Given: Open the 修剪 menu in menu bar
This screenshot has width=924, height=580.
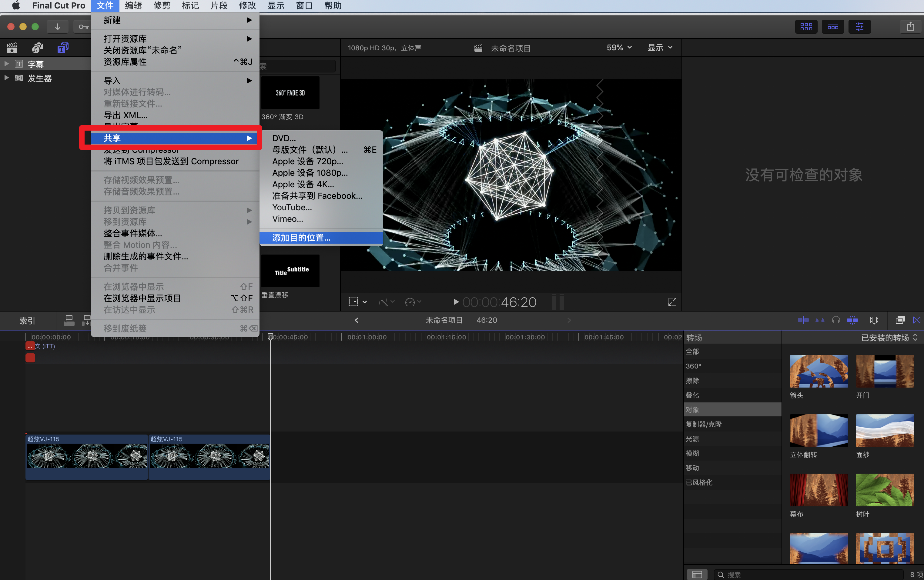Looking at the screenshot, I should point(162,6).
